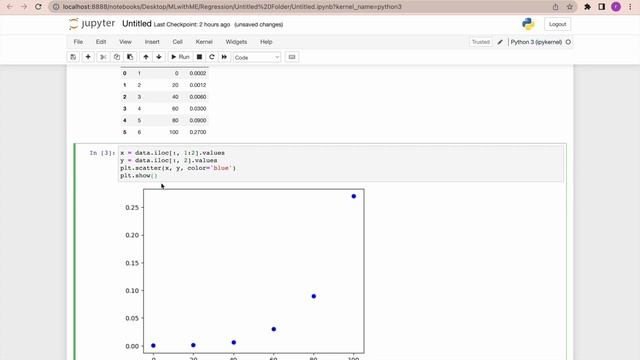Open browser extensions puzzle icon
This screenshot has width=640, height=360.
click(x=587, y=7)
